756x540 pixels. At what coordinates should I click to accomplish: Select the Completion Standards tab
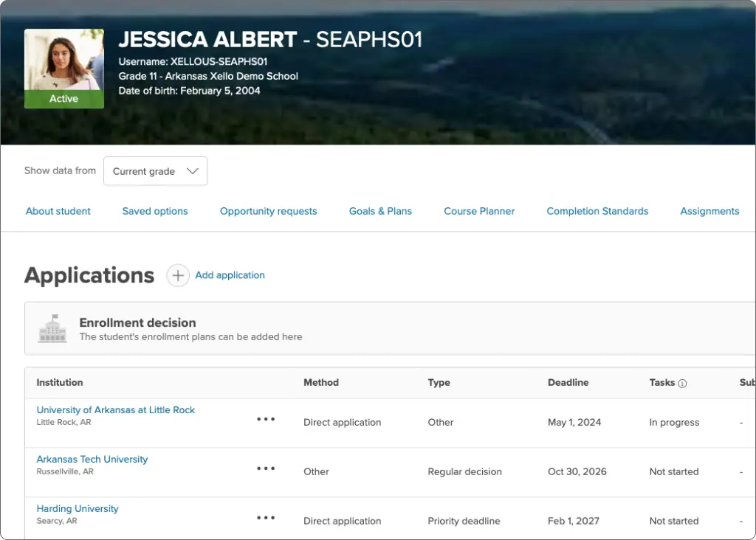pyautogui.click(x=597, y=211)
